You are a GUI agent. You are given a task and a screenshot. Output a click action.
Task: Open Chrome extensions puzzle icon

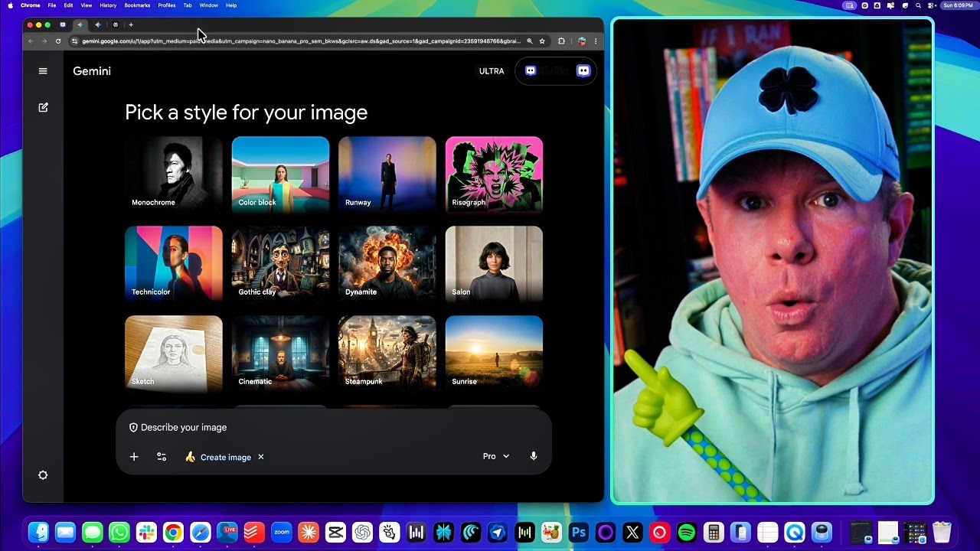click(x=561, y=41)
